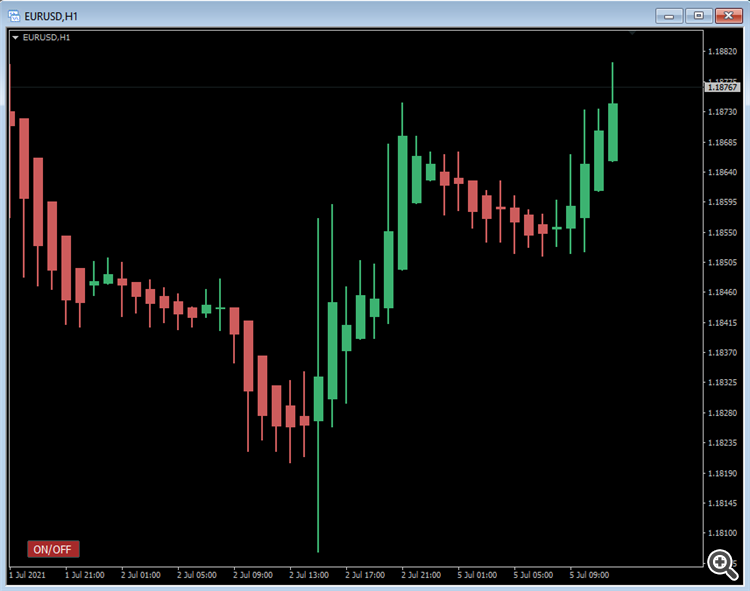Screen dimensions: 750x591
Task: Click the 1.18640 price axis label
Action: coord(722,172)
